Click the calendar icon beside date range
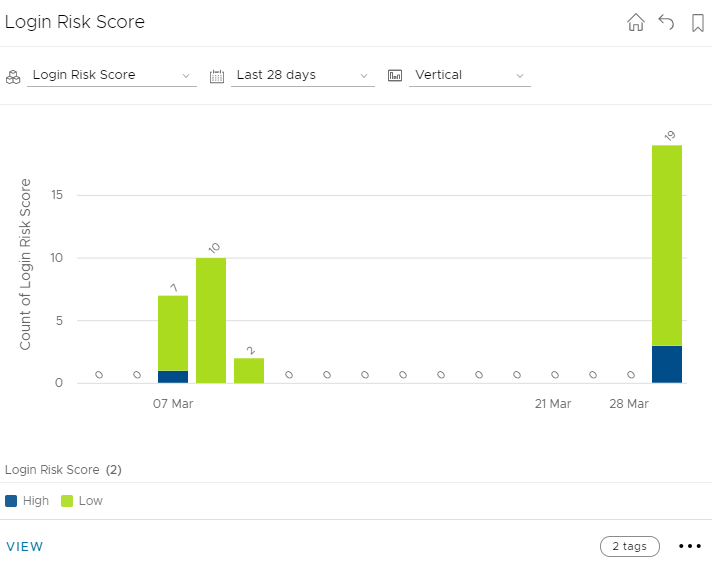 click(x=217, y=75)
